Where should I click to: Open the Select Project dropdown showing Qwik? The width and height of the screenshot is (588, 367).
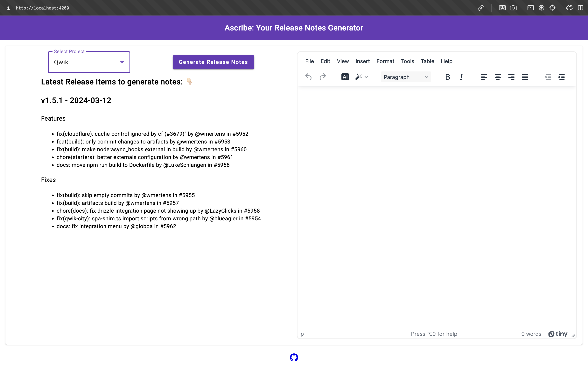(89, 62)
